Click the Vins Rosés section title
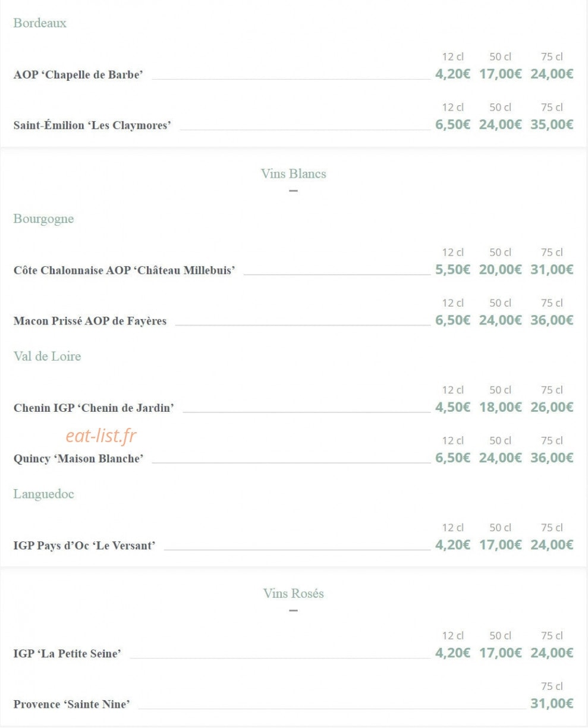Image resolution: width=588 pixels, height=728 pixels. pyautogui.click(x=293, y=593)
